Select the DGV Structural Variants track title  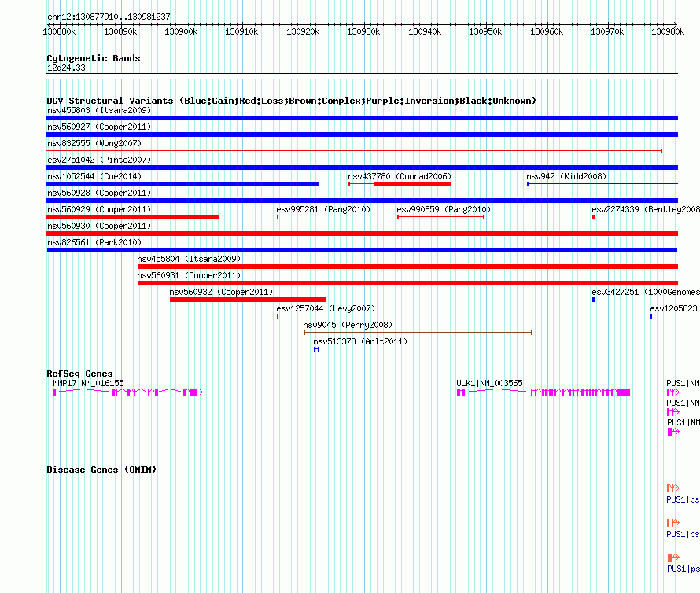[x=291, y=101]
